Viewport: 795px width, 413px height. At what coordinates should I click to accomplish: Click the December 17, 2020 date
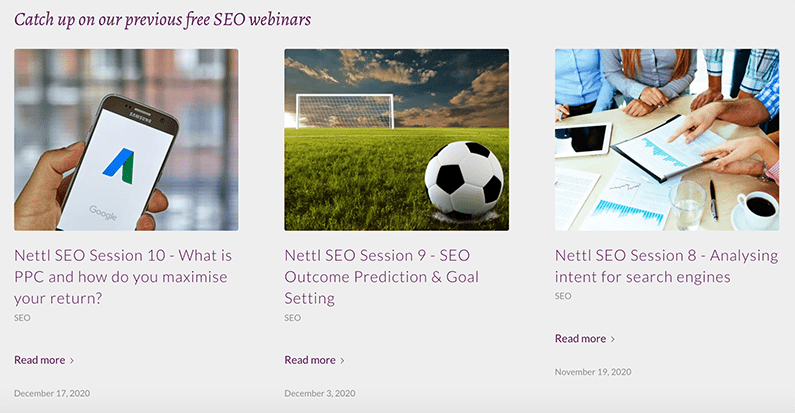tap(52, 393)
